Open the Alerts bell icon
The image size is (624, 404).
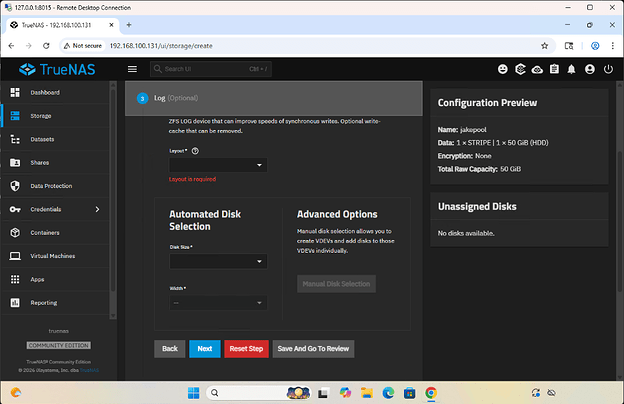(x=571, y=69)
